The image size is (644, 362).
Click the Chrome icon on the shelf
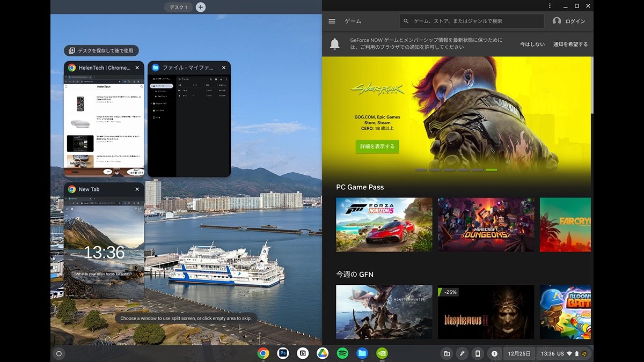pyautogui.click(x=262, y=353)
